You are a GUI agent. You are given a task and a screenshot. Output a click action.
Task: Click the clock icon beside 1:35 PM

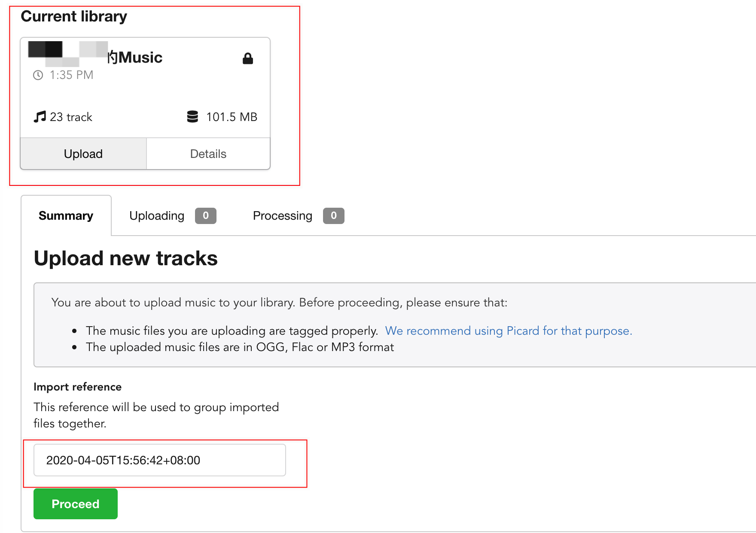tap(38, 75)
